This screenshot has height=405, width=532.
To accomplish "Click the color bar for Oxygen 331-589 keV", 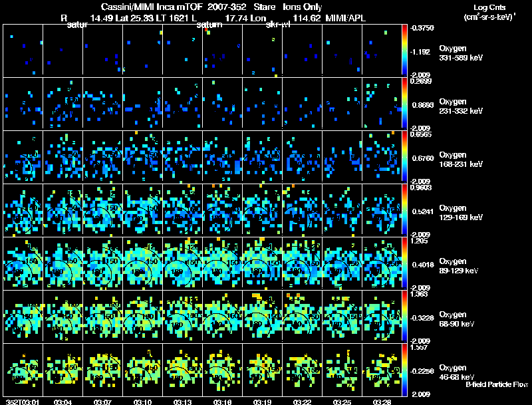I will pos(406,51).
